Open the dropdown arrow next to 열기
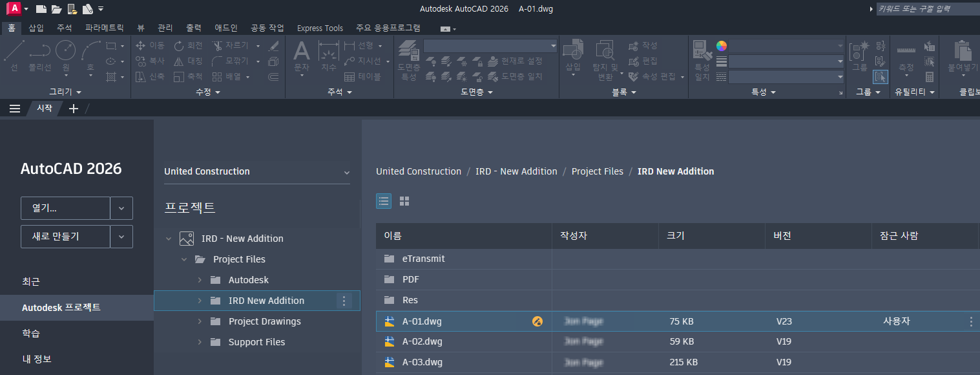 [x=121, y=208]
